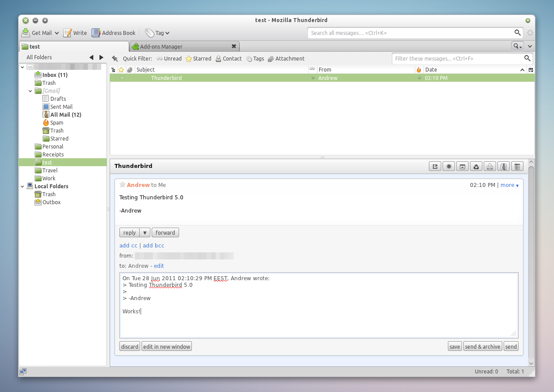Screen dimensions: 554x392
Task: Switch to the test tab
Action: pos(74,46)
